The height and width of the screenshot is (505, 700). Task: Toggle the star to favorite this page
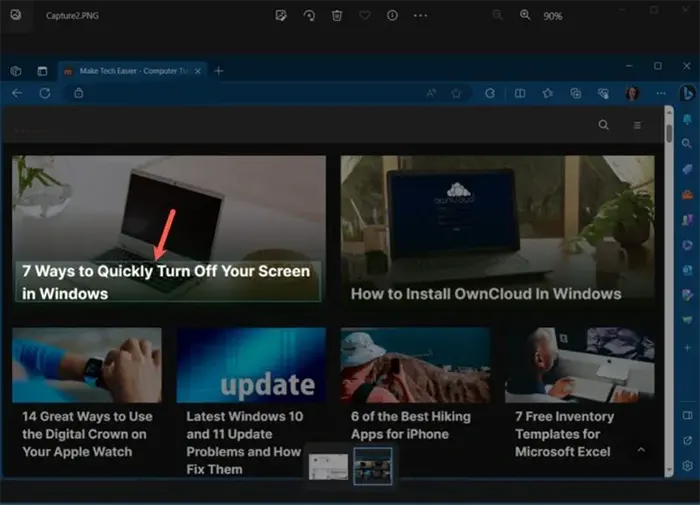click(x=456, y=93)
